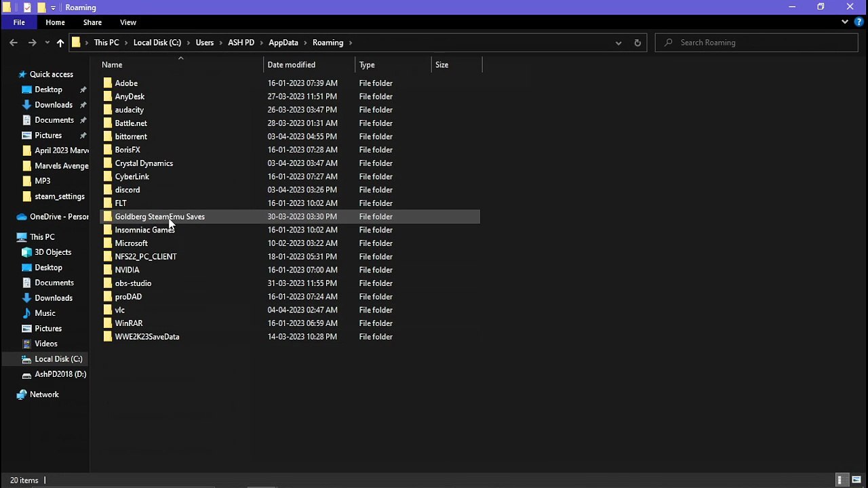868x488 pixels.
Task: Navigate to AppData in breadcrumb
Action: 283,43
